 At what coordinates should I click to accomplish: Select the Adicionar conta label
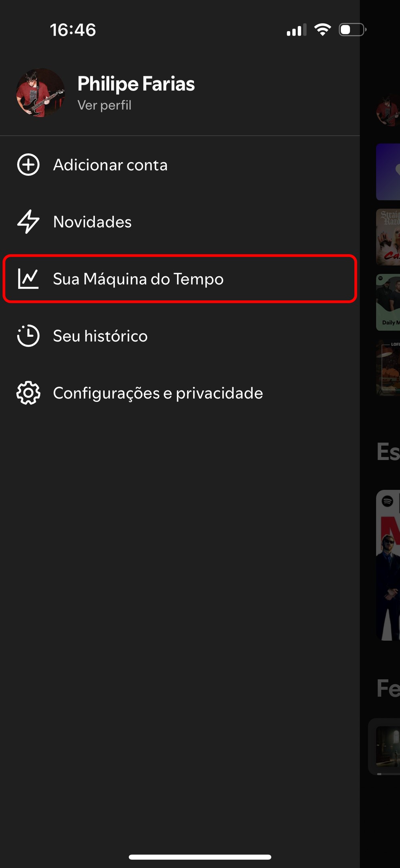click(x=110, y=165)
